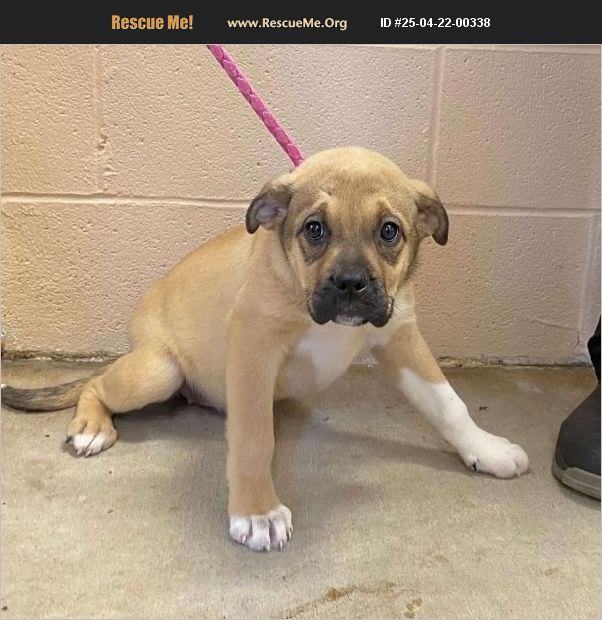Click the puppy's eye on the left side
The width and height of the screenshot is (602, 620).
coord(314,230)
